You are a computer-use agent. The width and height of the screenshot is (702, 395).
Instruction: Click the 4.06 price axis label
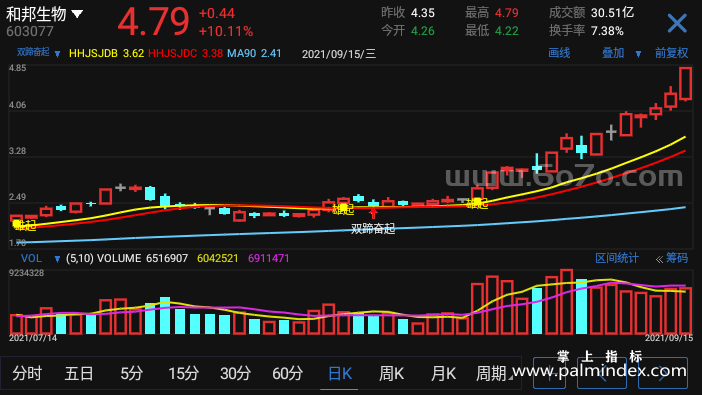(x=17, y=105)
